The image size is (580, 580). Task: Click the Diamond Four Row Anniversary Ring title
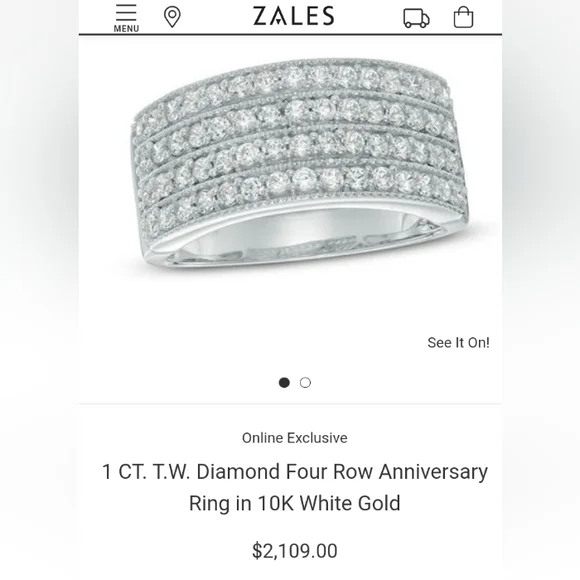(x=295, y=487)
